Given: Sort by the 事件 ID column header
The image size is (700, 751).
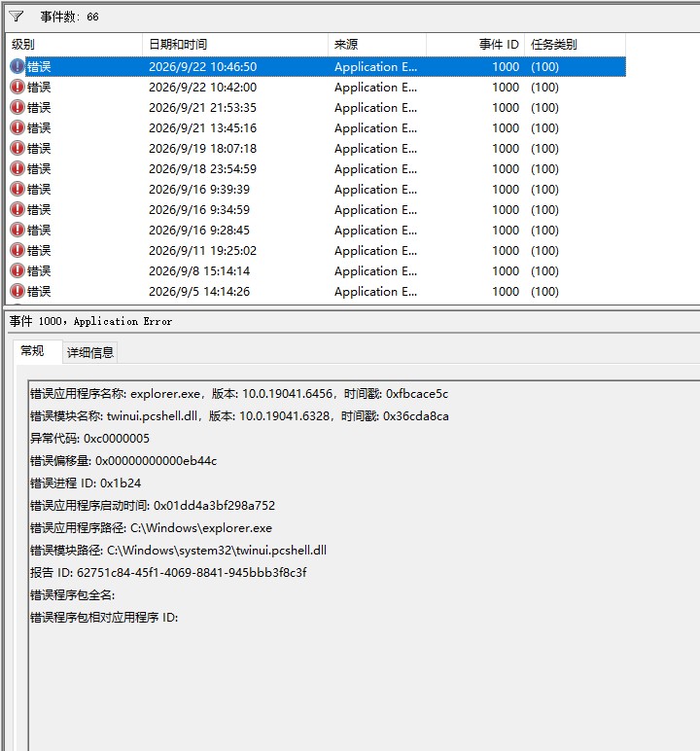Looking at the screenshot, I should [x=475, y=45].
